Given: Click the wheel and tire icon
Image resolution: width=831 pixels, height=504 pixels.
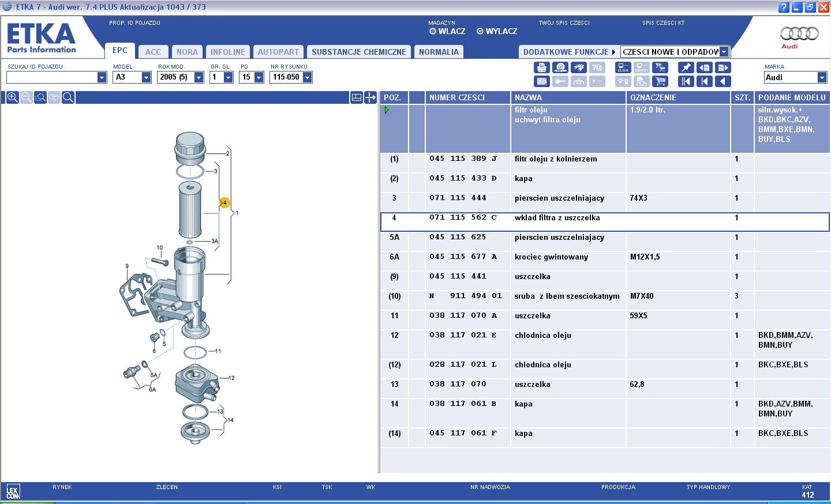Looking at the screenshot, I should [x=560, y=67].
